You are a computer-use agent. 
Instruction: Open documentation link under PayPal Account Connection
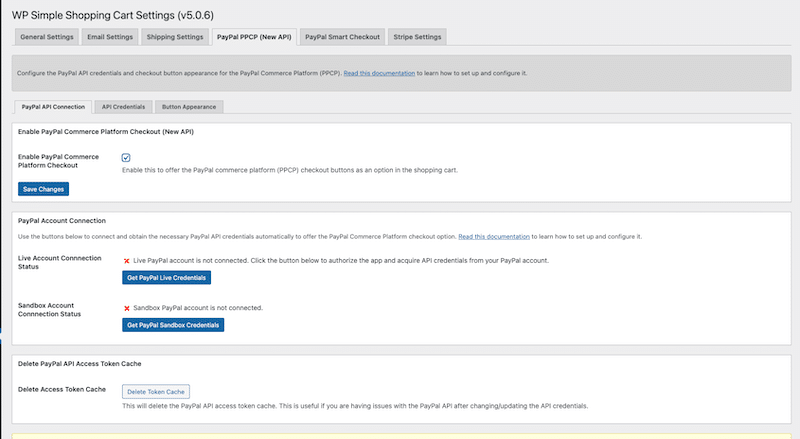pos(494,237)
